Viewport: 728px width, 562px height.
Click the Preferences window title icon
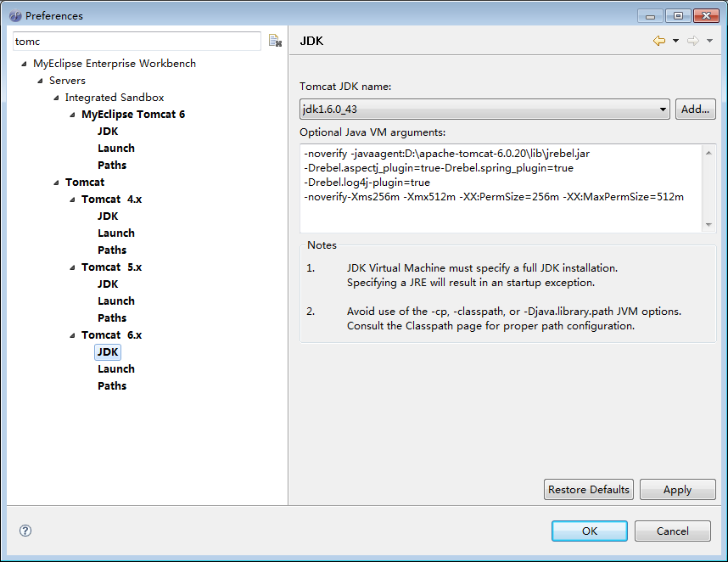click(15, 16)
